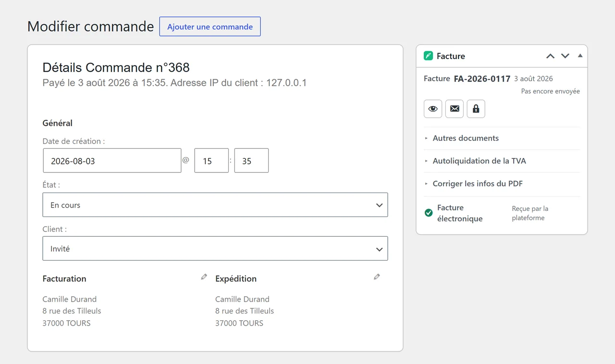Click Ajouter une commande button

210,27
